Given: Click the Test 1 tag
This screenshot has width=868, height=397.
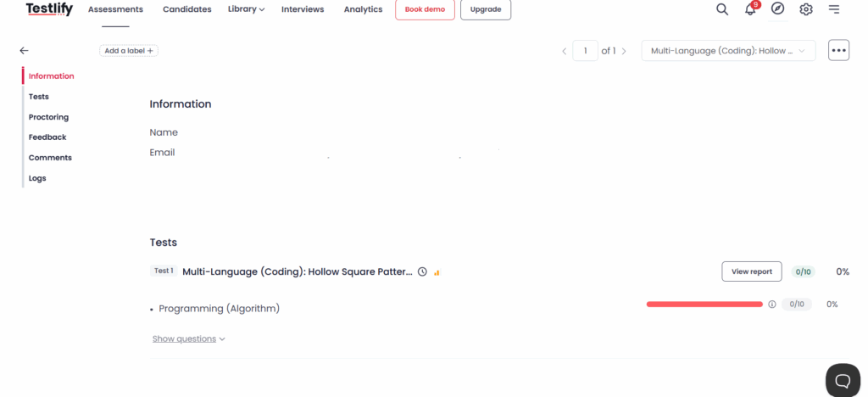Looking at the screenshot, I should pos(164,271).
